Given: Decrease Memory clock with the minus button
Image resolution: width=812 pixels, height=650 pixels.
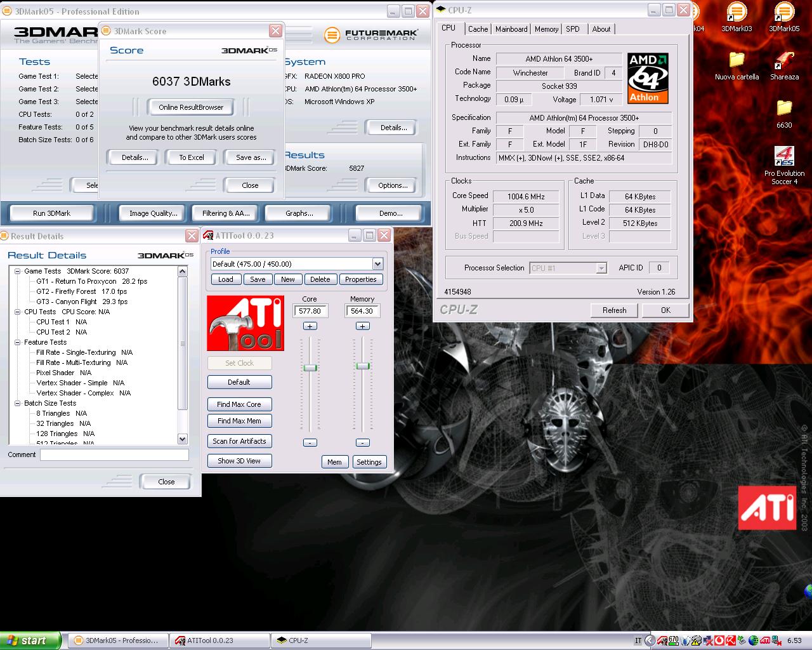Looking at the screenshot, I should point(362,442).
